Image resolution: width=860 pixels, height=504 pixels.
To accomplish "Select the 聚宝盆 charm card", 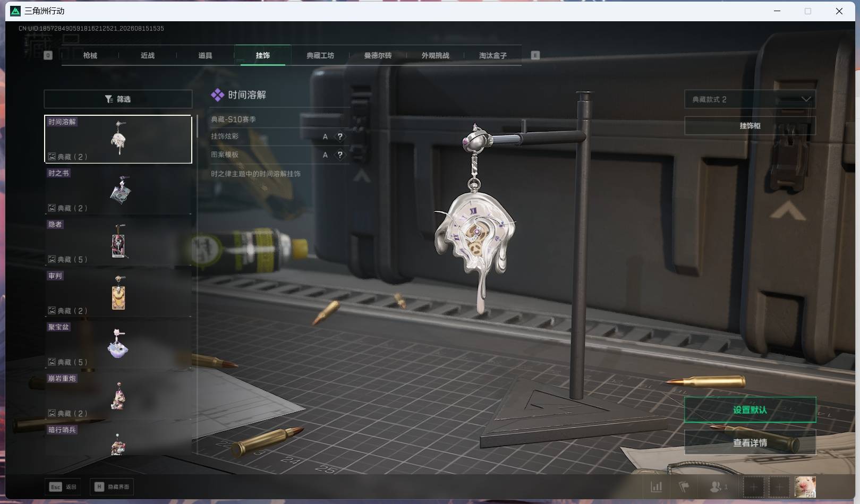I will [118, 345].
